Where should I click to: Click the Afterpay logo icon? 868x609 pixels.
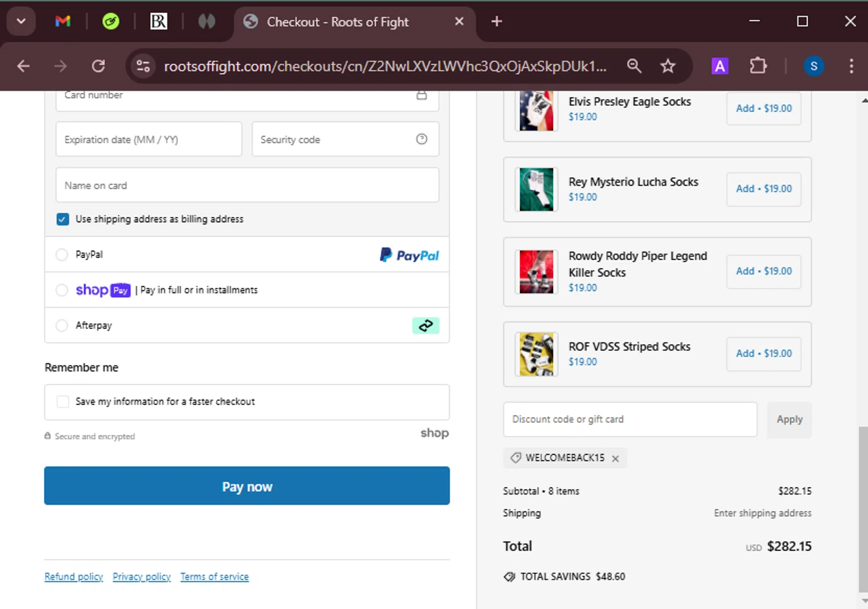click(x=426, y=326)
